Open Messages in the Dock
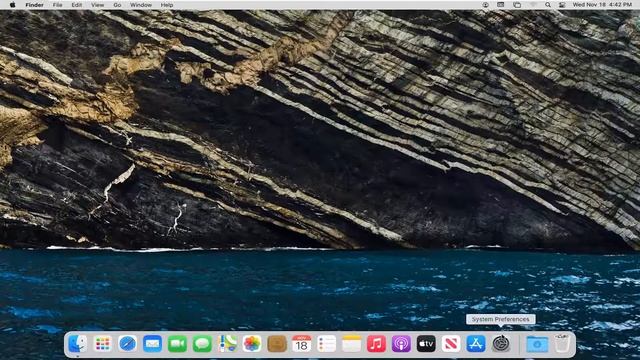The image size is (640, 360). (202, 344)
